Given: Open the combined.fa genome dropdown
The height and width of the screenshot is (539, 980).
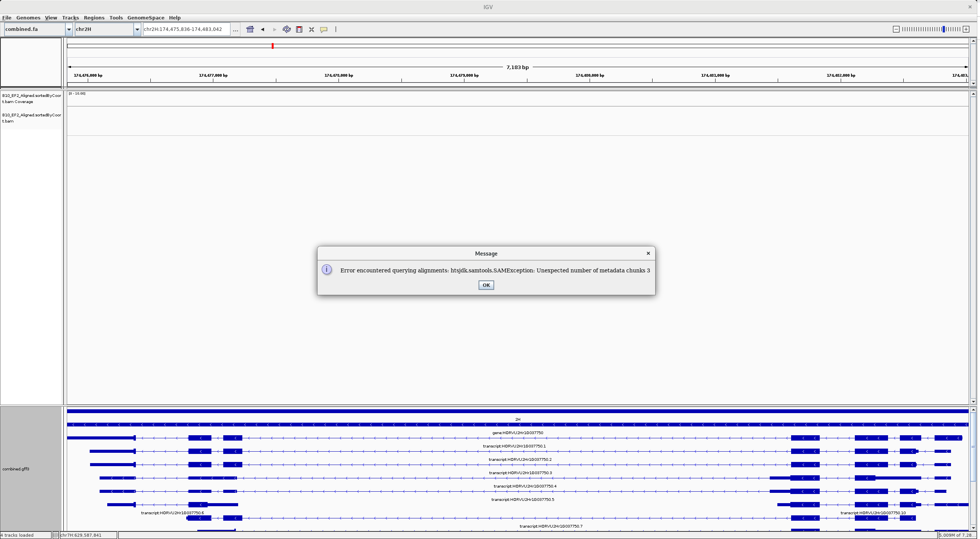Looking at the screenshot, I should tap(69, 29).
